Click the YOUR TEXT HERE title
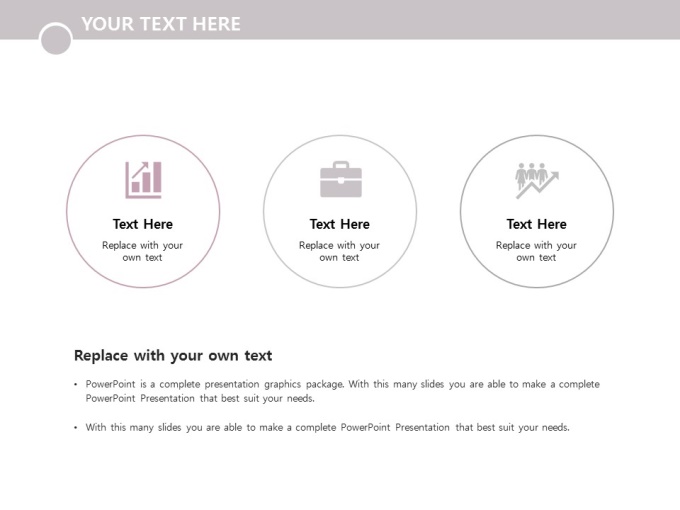Viewport: 680px width, 510px height. click(x=161, y=24)
